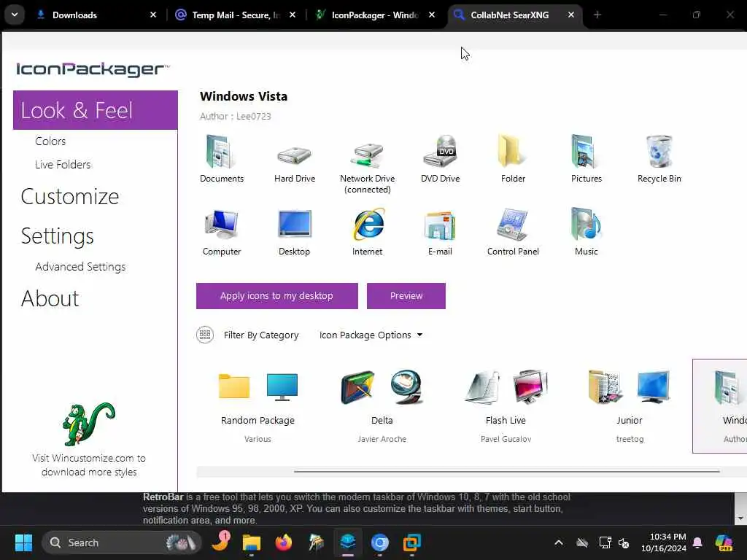Click the DVD Drive preview icon

440,152
